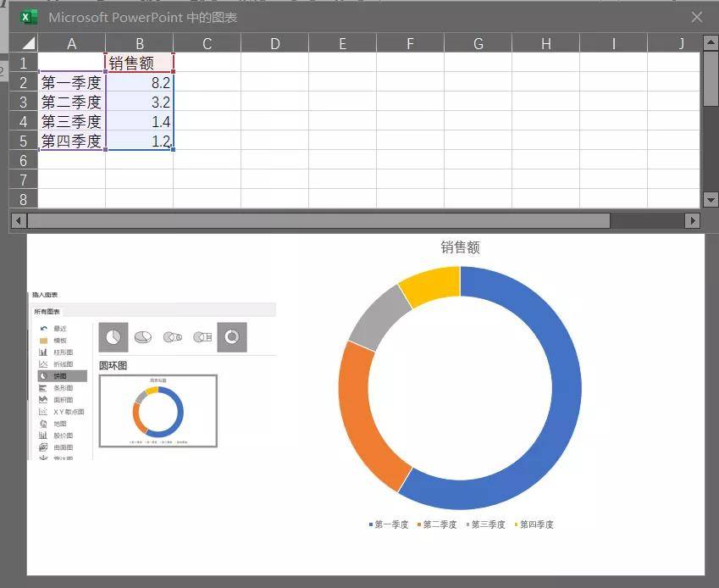719x588 pixels.
Task: Choose the bar-of-pie chart subtype icon
Action: (x=202, y=337)
